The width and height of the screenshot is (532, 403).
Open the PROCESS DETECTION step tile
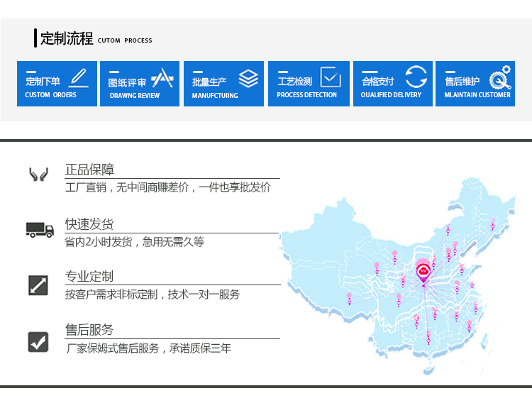click(309, 84)
